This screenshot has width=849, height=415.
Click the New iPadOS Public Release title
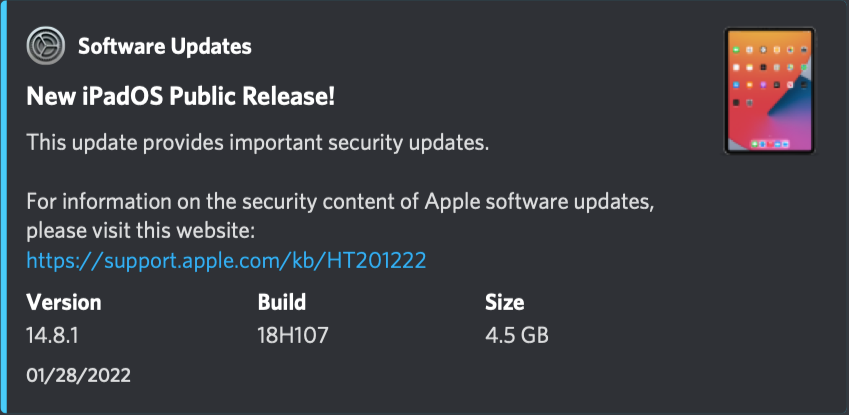pyautogui.click(x=180, y=97)
